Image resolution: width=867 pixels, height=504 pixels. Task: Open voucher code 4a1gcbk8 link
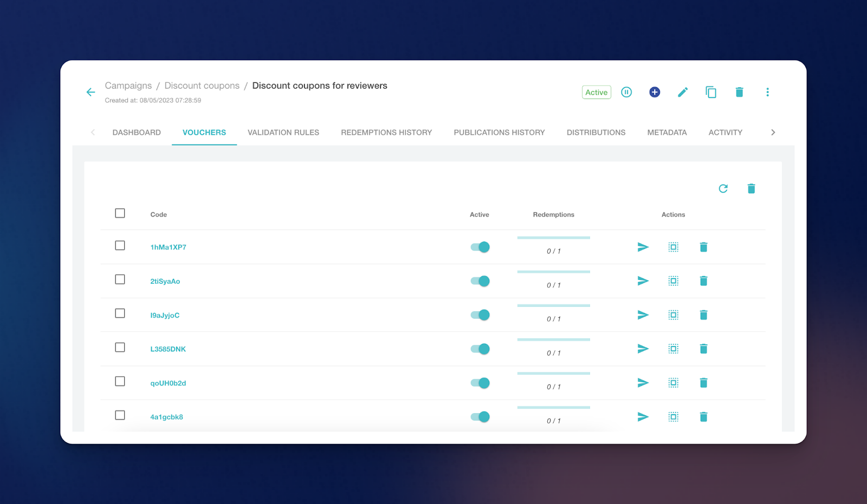pyautogui.click(x=166, y=417)
